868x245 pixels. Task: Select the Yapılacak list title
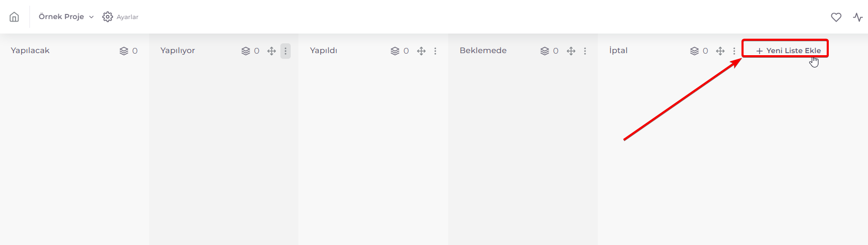[30, 51]
